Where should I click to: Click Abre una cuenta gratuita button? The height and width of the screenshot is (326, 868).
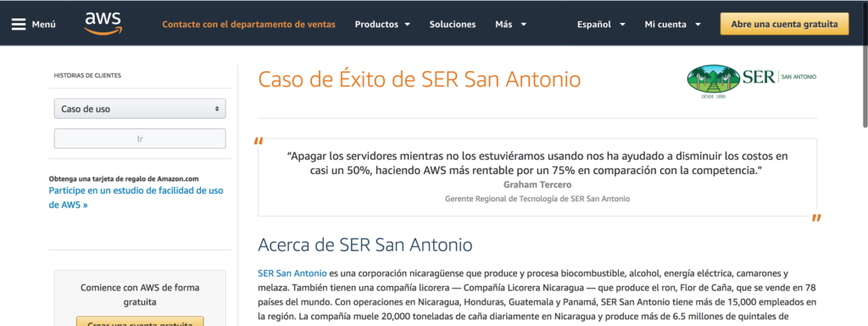pos(784,25)
